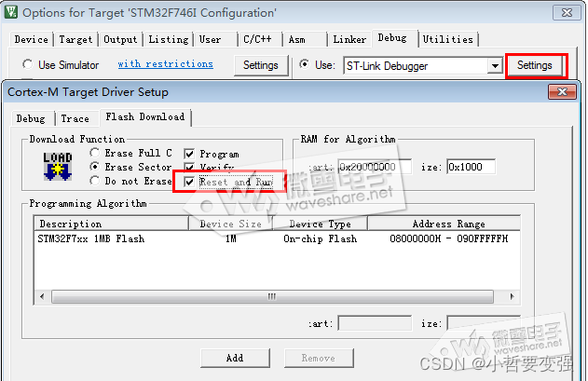This screenshot has height=381, width=588.
Task: Click Settings button beside ST-Link Debugger
Action: [535, 65]
